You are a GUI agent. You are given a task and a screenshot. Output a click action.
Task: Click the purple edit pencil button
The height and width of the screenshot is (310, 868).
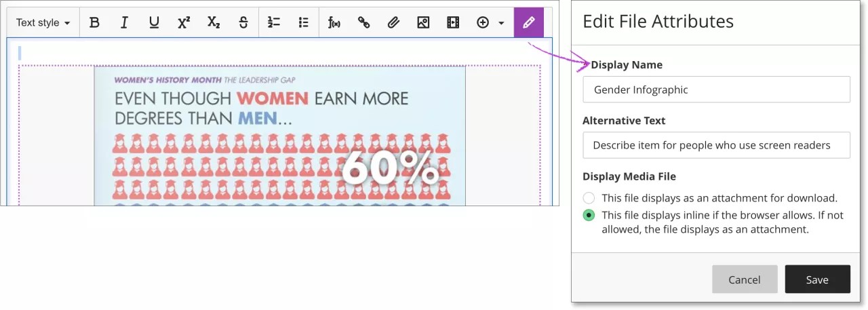529,22
